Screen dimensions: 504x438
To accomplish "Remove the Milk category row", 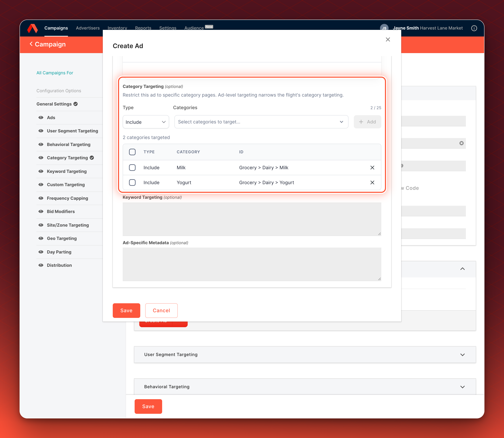I will pyautogui.click(x=372, y=168).
